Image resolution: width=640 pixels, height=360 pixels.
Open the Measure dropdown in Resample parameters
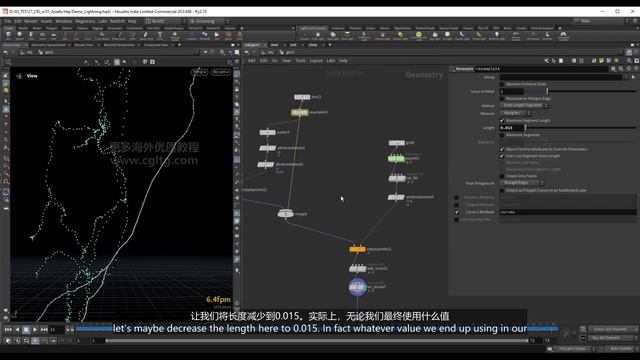(516, 113)
